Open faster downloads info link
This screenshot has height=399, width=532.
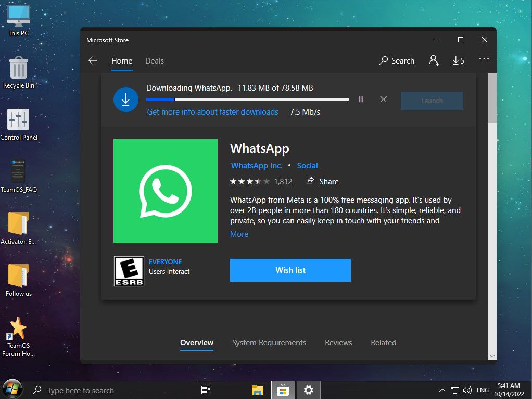pos(212,112)
